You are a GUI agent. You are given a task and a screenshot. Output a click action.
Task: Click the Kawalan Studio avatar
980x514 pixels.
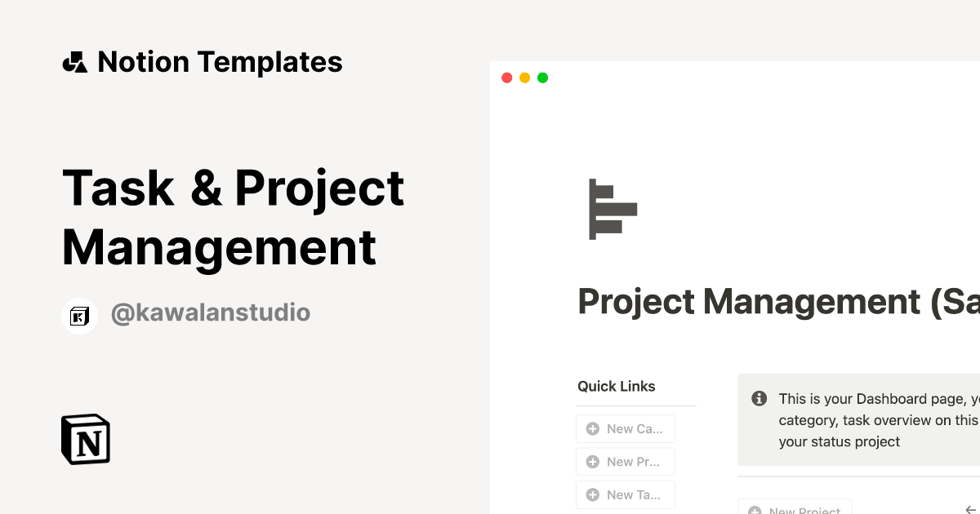pyautogui.click(x=79, y=315)
